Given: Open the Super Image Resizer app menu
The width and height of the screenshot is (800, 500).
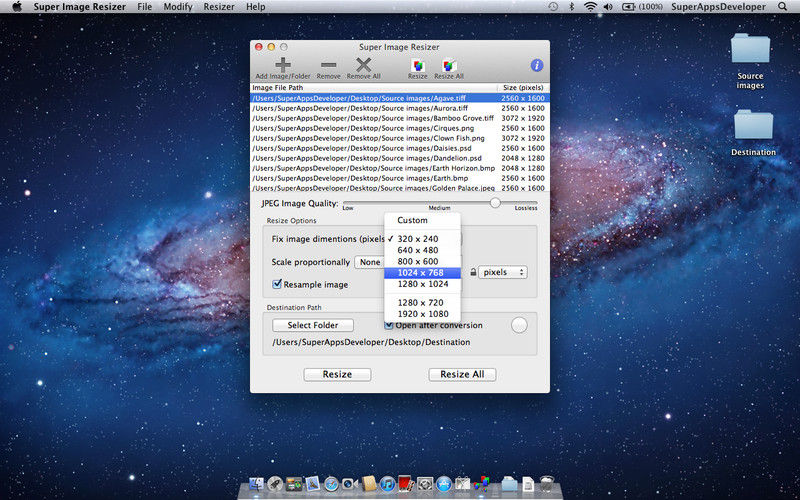Looking at the screenshot, I should (x=80, y=7).
